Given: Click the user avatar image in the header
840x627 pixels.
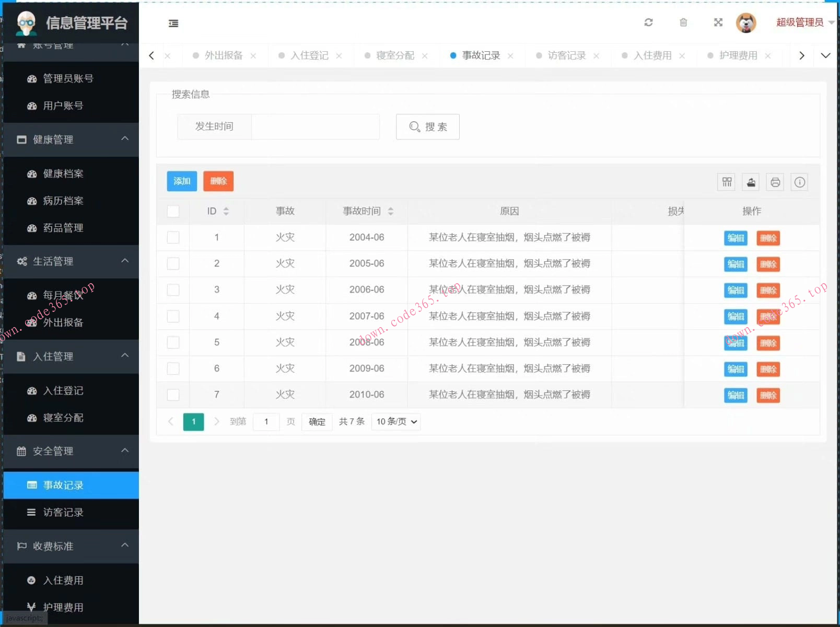Looking at the screenshot, I should 746,22.
